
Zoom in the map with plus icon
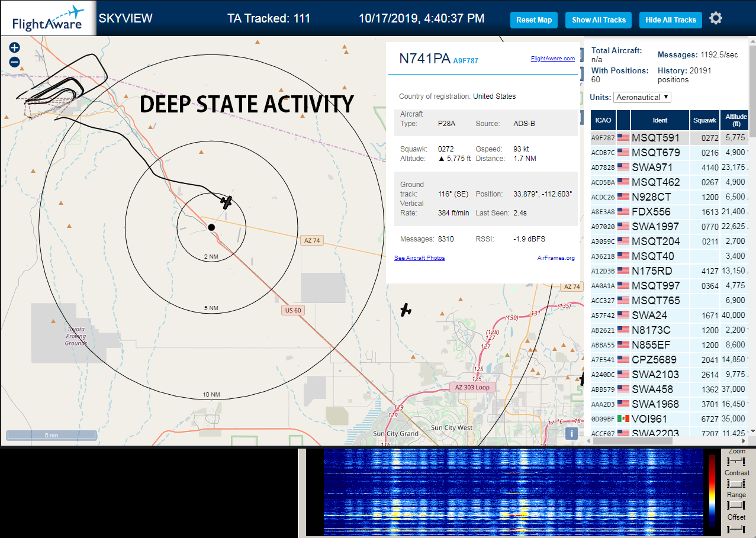click(15, 47)
